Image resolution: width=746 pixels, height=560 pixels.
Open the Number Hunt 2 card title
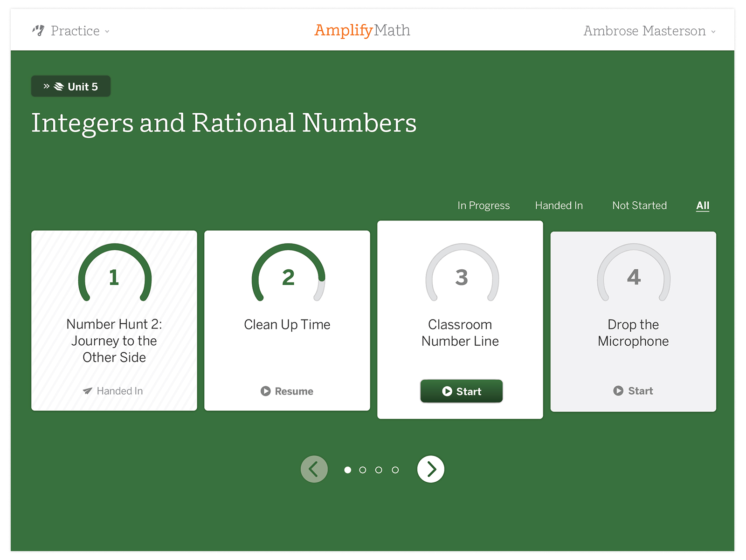tap(114, 341)
